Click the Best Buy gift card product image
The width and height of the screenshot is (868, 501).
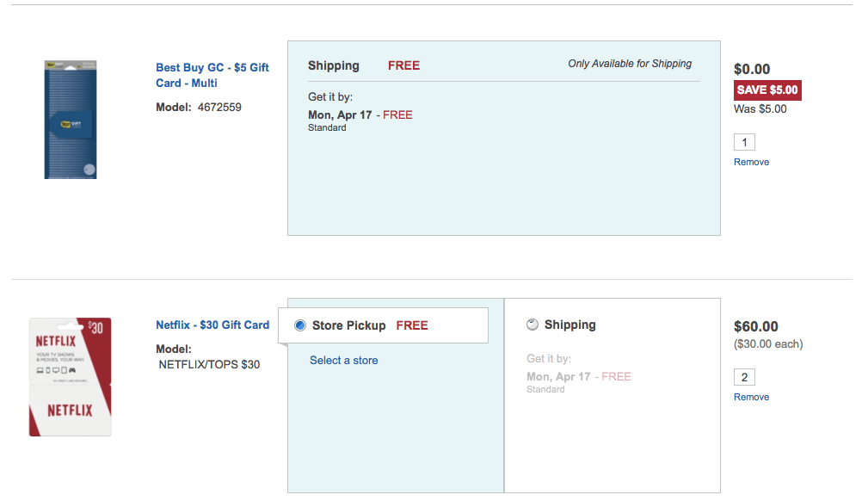coord(71,120)
